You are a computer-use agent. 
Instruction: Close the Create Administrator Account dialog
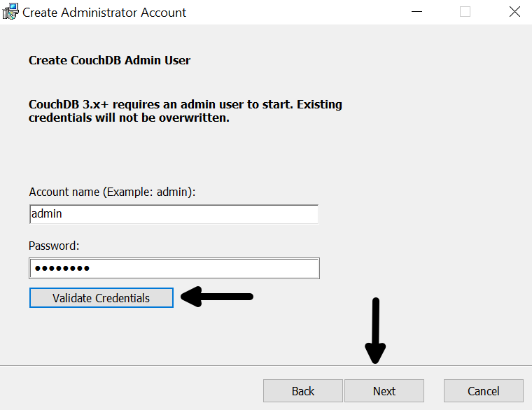(x=514, y=12)
